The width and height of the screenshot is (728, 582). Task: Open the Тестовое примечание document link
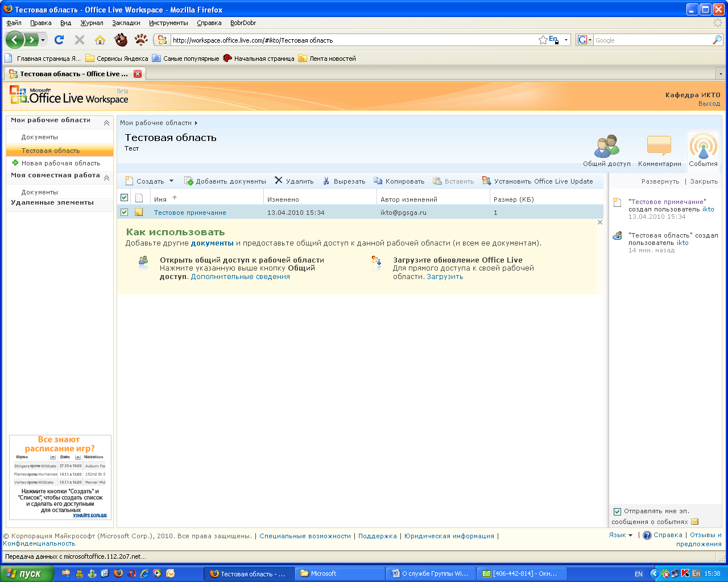[190, 213]
